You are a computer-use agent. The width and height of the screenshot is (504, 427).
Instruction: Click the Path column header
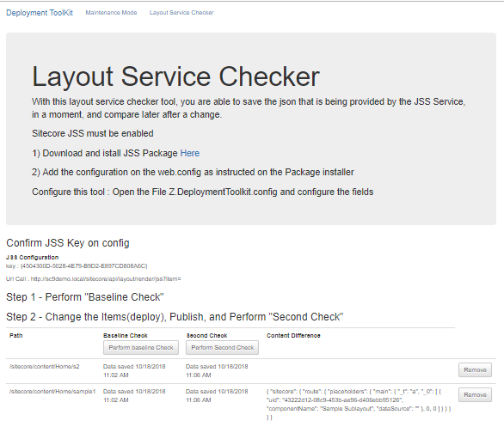(x=16, y=335)
